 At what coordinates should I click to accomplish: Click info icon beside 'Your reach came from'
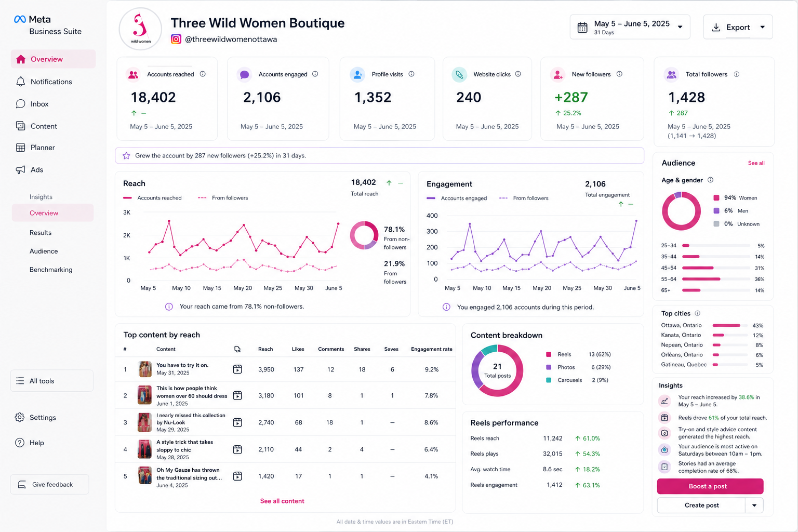point(169,307)
